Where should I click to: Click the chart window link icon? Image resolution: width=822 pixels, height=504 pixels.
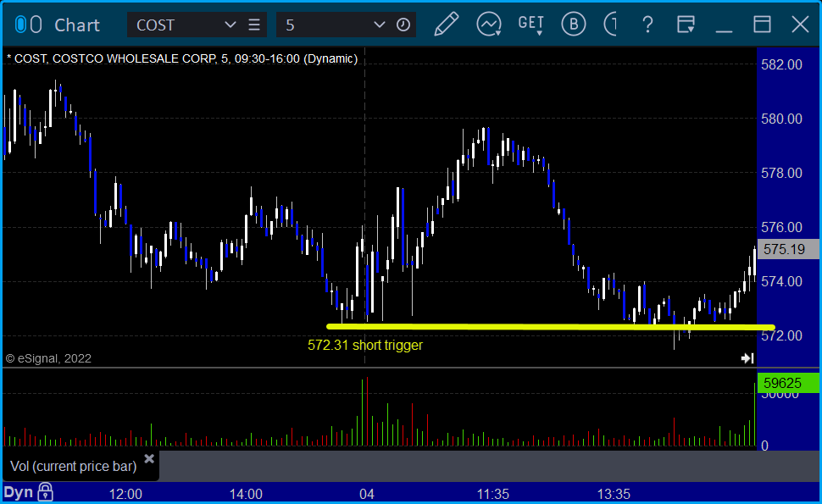(x=28, y=25)
